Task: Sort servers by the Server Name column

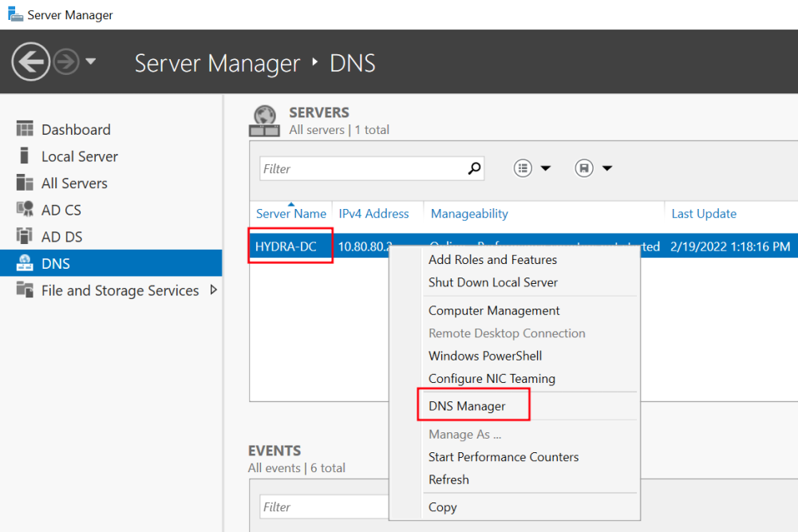Action: pyautogui.click(x=290, y=214)
